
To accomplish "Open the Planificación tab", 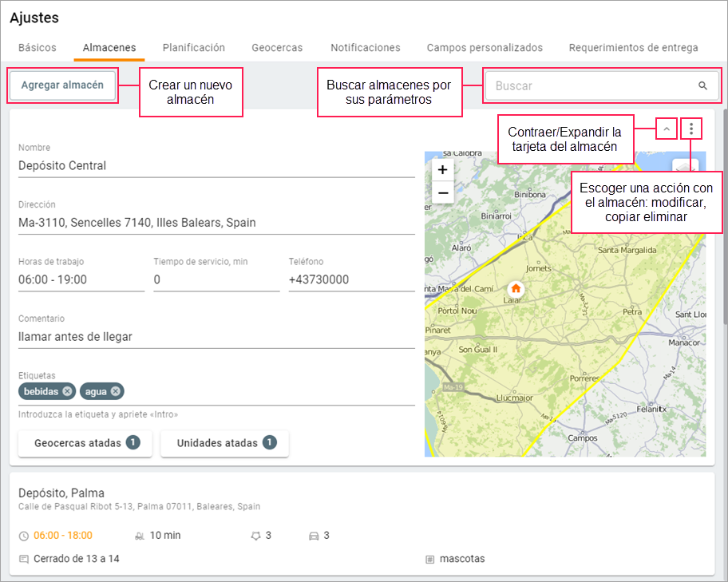I will pos(194,48).
